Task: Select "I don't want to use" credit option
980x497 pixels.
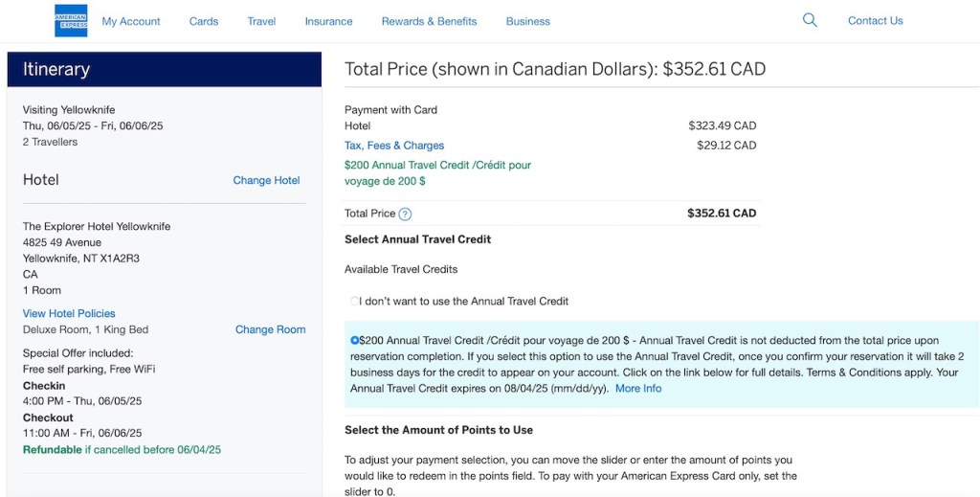Action: (x=355, y=301)
